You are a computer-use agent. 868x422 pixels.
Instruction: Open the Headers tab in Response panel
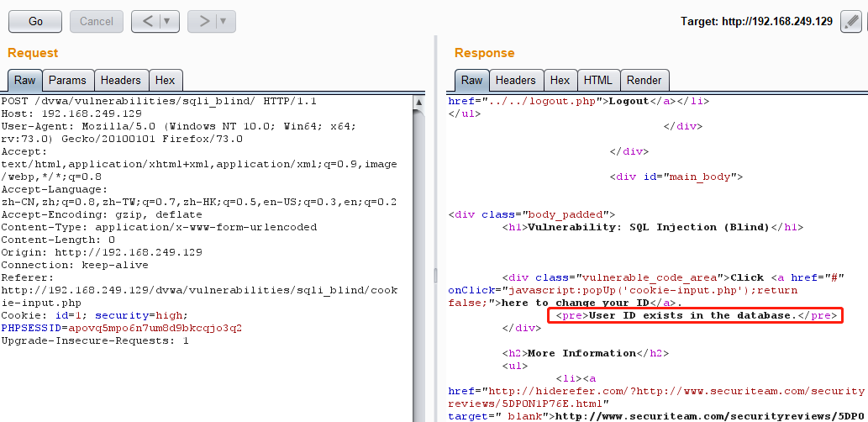tap(515, 81)
